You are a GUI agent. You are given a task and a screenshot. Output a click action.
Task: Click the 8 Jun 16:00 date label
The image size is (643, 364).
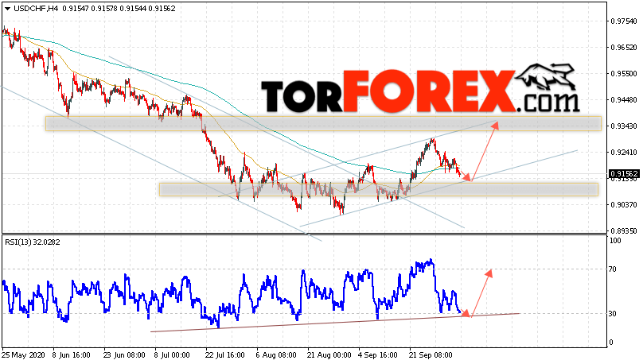(72, 355)
